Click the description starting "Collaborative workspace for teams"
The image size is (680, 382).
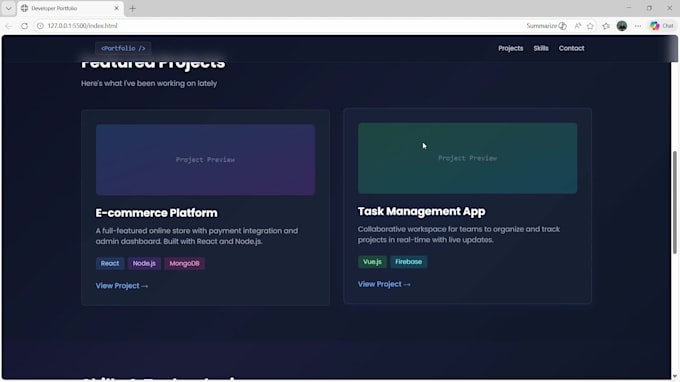pyautogui.click(x=459, y=234)
